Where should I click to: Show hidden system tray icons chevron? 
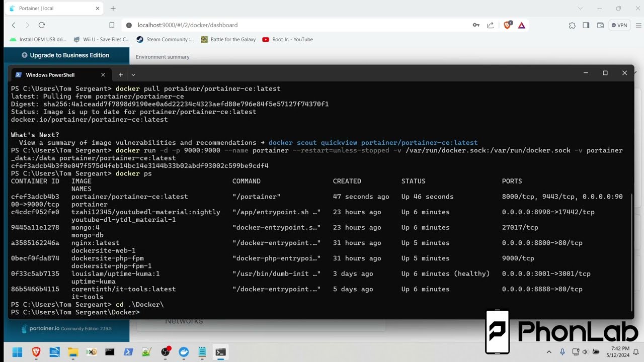pyautogui.click(x=549, y=352)
